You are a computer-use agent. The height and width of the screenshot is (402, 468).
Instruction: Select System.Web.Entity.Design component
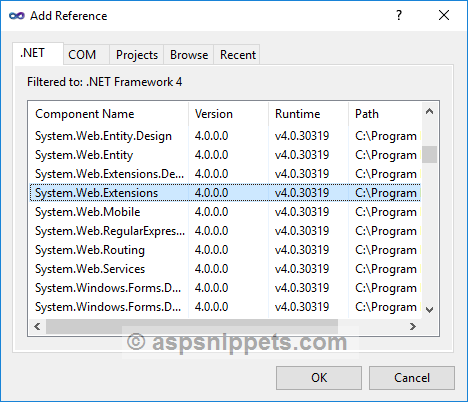point(225,136)
